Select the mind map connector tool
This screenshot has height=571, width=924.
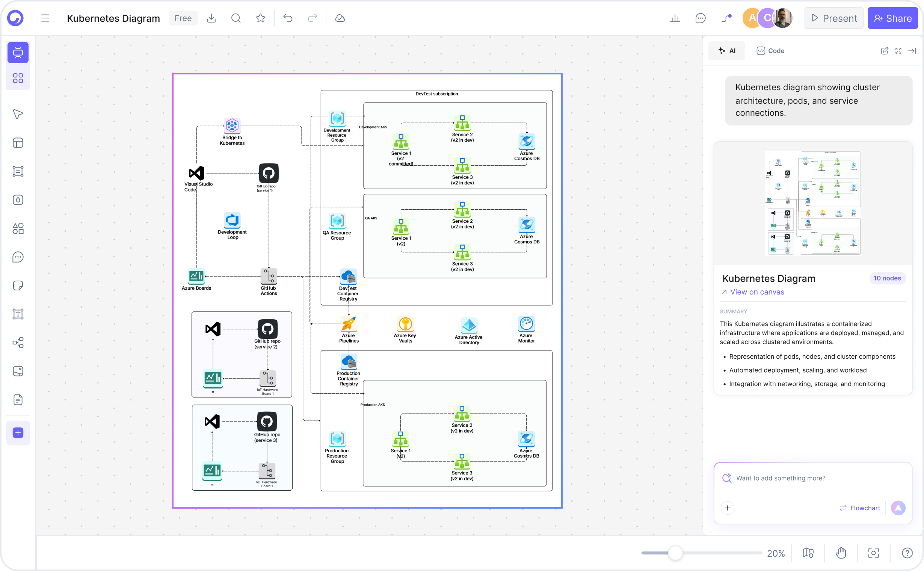pyautogui.click(x=18, y=343)
